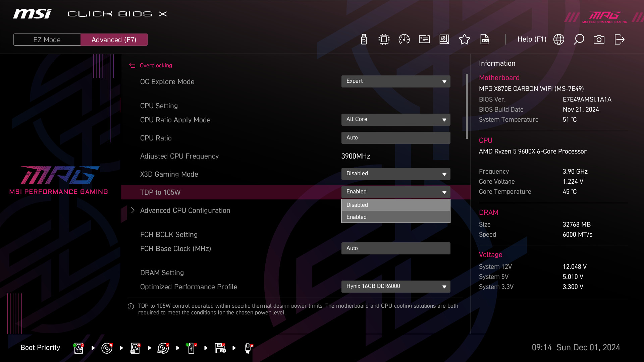Viewport: 644px width, 362px height.
Task: Click the info icon beside TDP description
Action: click(131, 306)
